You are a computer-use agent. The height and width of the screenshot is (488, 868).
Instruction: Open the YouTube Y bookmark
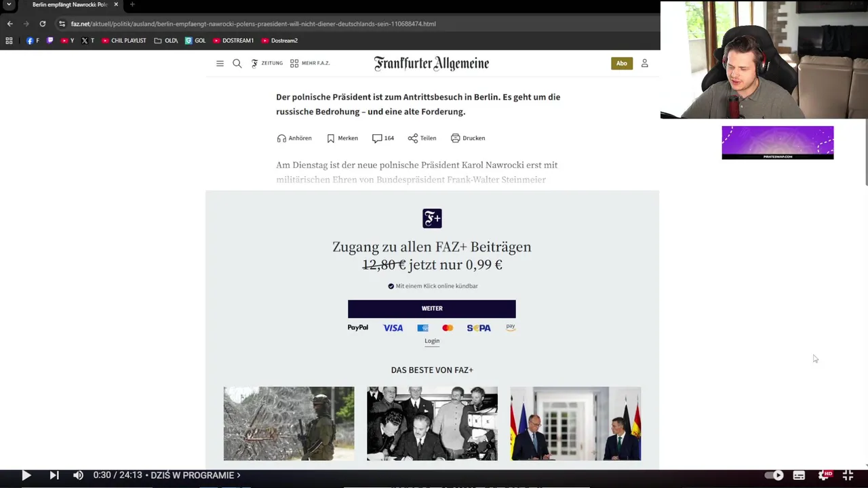point(67,41)
